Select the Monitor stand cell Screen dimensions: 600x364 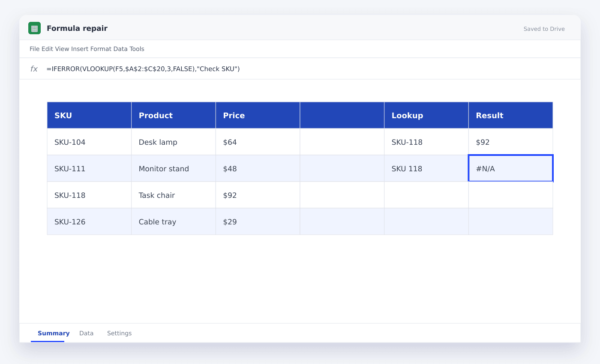click(174, 168)
